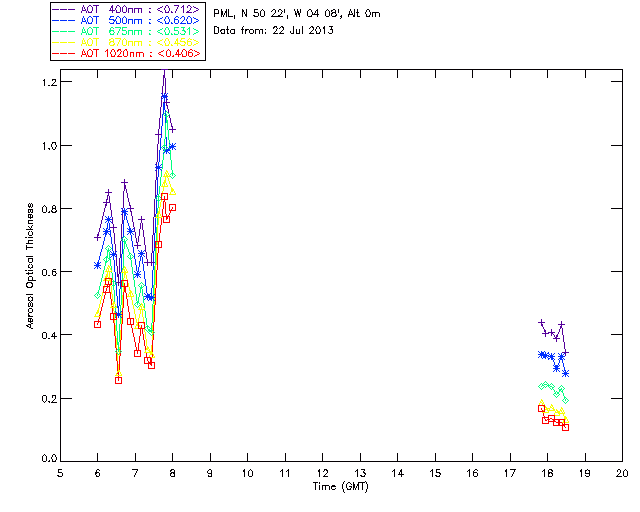Click the 'Aerosol Optical Thickness' axis label
Screen dimensions: 640x512
[30, 266]
